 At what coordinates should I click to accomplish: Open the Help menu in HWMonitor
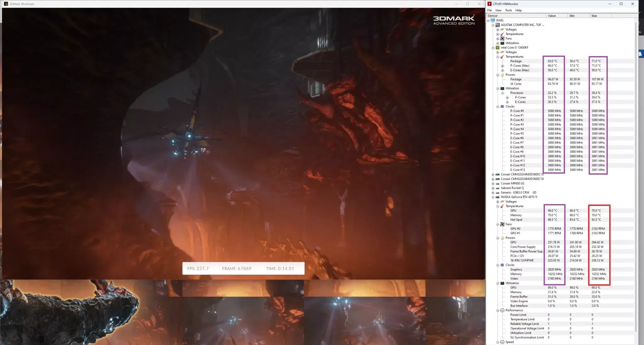[x=519, y=10]
